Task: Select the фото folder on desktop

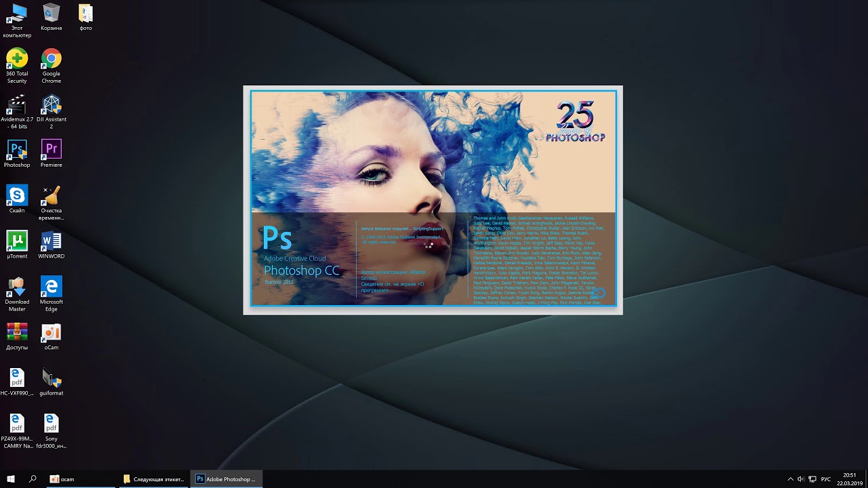Action: (85, 18)
